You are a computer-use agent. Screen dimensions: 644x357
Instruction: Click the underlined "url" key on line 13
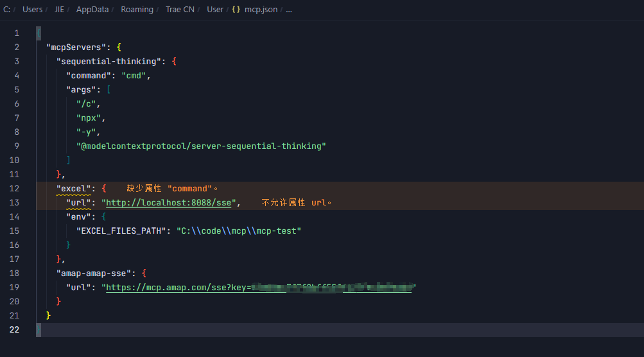pyautogui.click(x=78, y=202)
